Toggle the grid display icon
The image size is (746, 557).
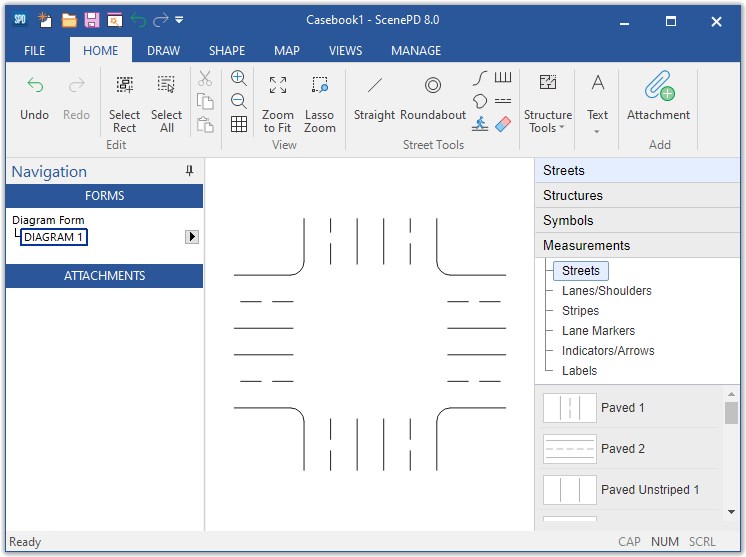click(x=239, y=124)
